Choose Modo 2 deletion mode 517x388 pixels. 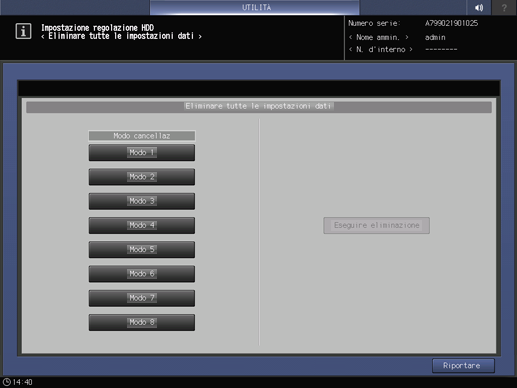142,177
